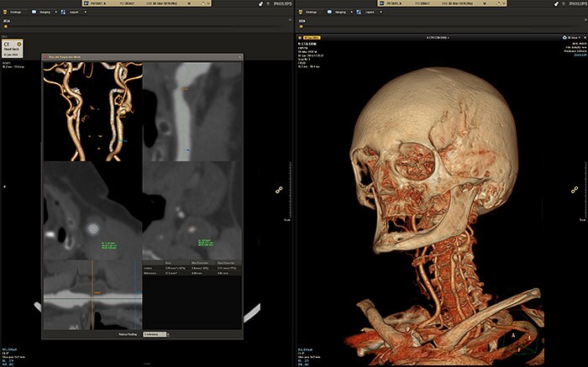588x367 pixels.
Task: Toggle the link chain icon in left viewport
Action: pyautogui.click(x=279, y=190)
